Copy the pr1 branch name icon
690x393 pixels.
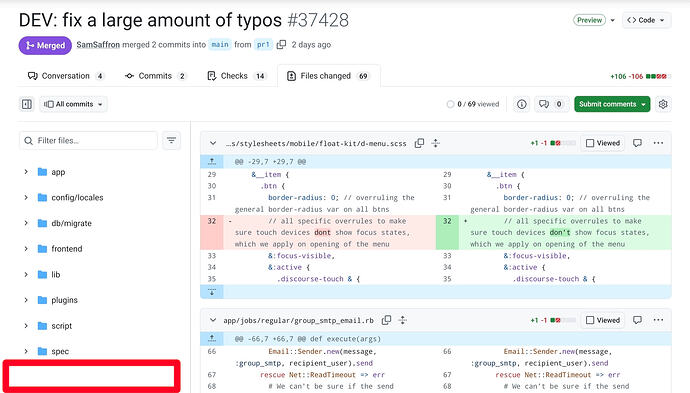click(281, 44)
